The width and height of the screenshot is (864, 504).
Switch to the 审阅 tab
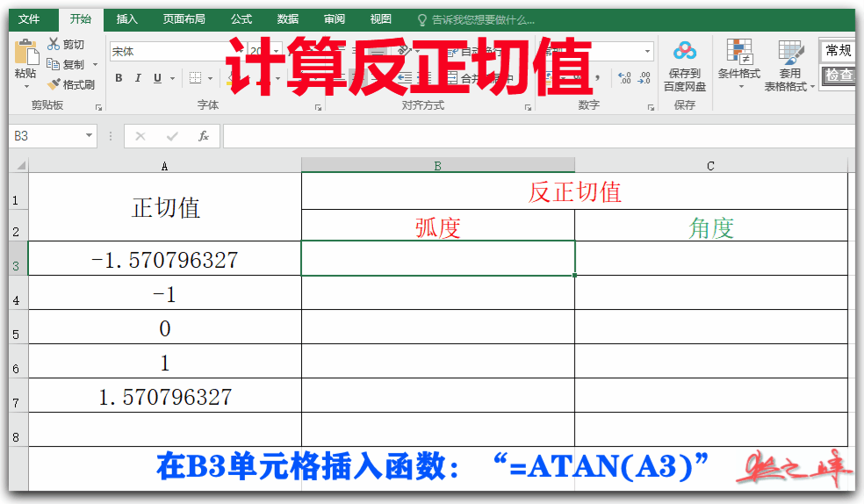[335, 19]
